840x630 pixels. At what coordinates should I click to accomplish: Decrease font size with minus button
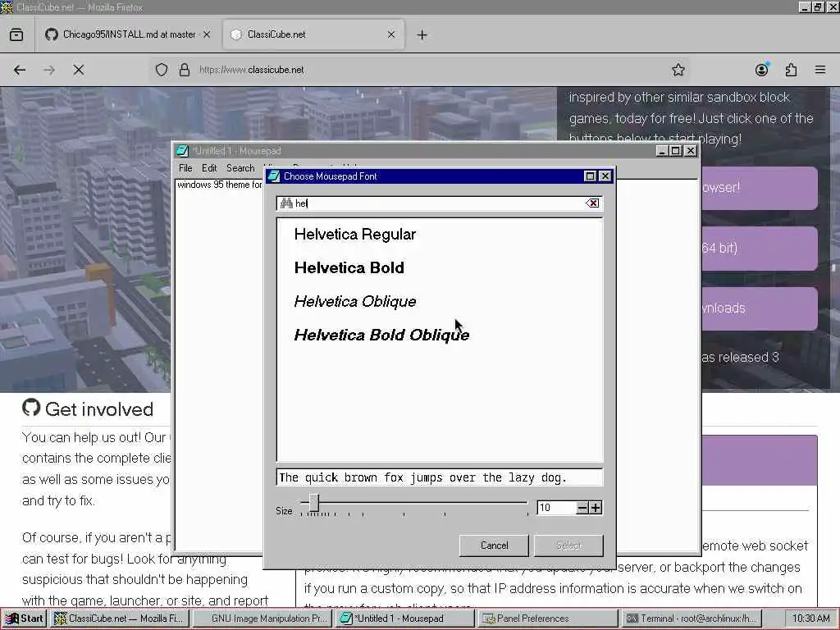coord(582,507)
